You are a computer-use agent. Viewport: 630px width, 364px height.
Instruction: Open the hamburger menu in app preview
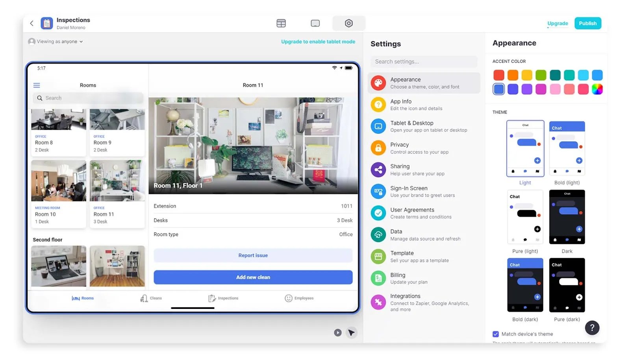37,85
